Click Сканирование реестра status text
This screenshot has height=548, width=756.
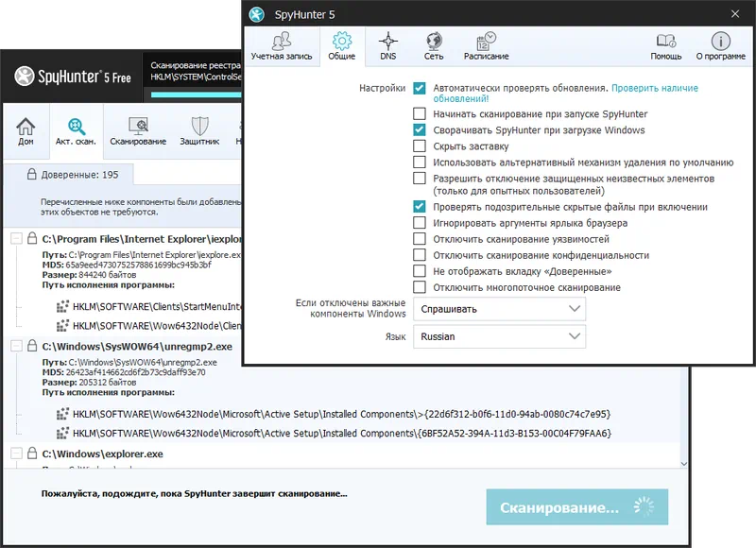point(196,65)
